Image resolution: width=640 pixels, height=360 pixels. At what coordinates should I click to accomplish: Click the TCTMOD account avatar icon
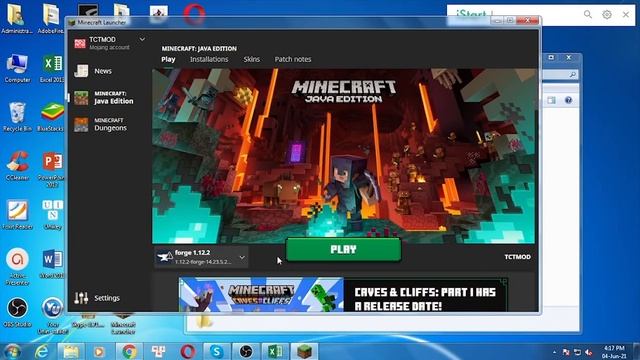coord(80,43)
